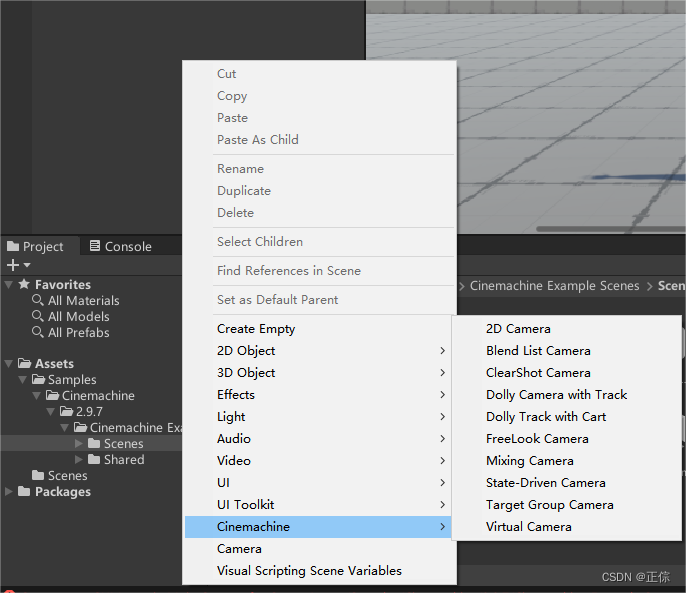Click the Shared folder icon
This screenshot has height=593, width=686.
(x=94, y=459)
